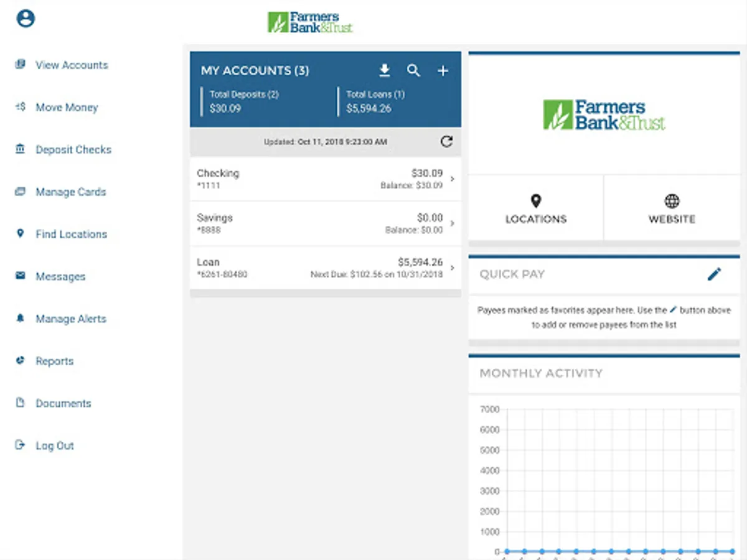Click the Messages envelope icon

tap(21, 276)
